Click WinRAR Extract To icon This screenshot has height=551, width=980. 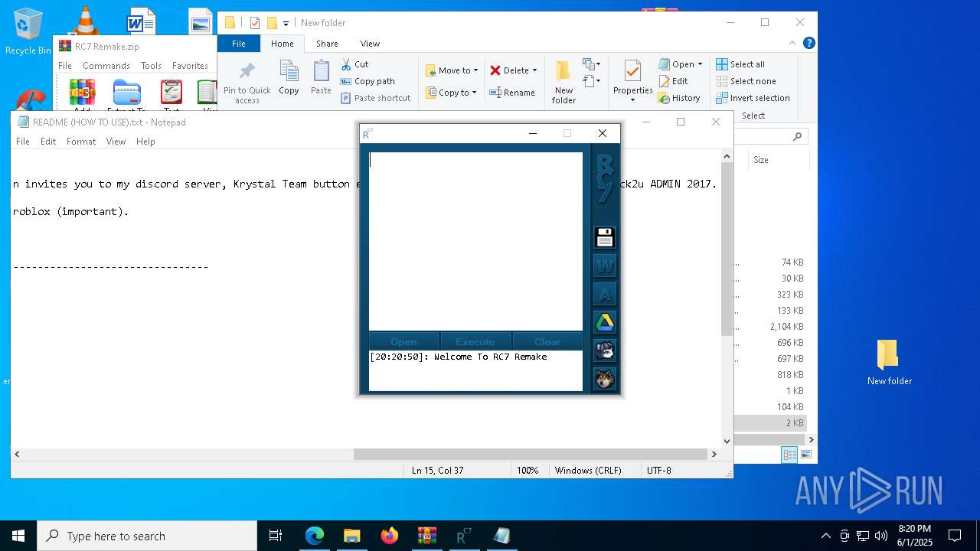[x=126, y=95]
